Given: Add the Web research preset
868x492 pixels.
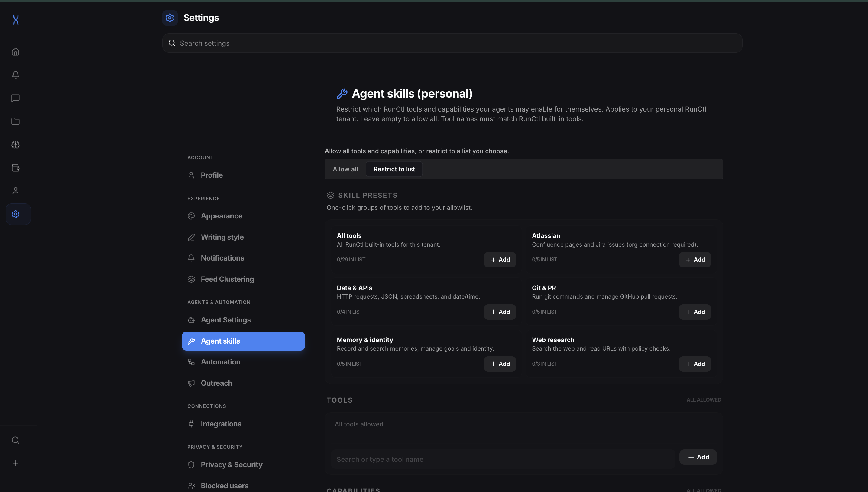Looking at the screenshot, I should [x=695, y=364].
